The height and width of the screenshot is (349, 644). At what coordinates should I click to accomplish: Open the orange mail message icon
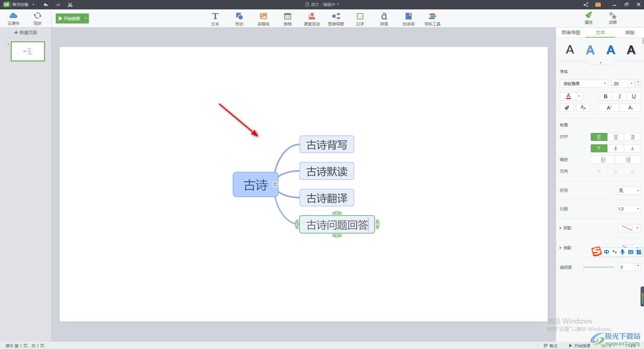(598, 5)
